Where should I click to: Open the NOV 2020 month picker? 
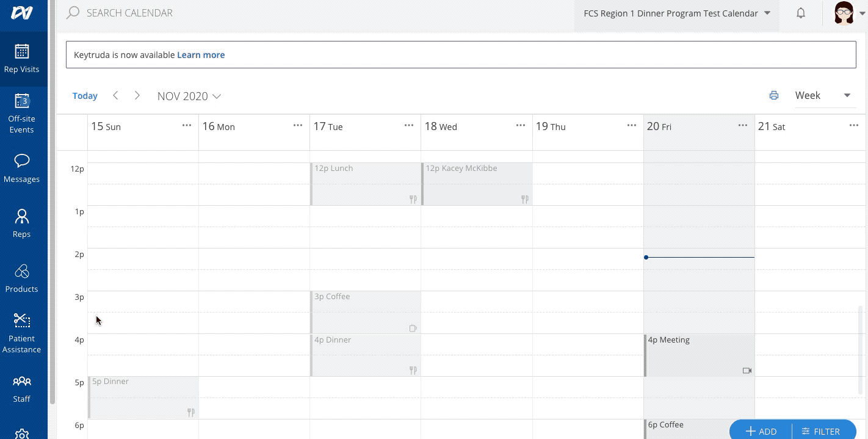pos(189,96)
